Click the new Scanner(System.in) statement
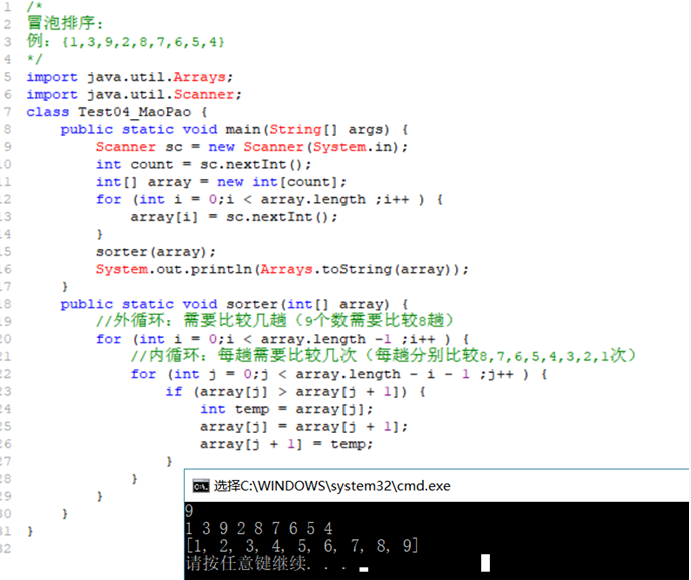Image resolution: width=691 pixels, height=580 pixels. [252, 147]
